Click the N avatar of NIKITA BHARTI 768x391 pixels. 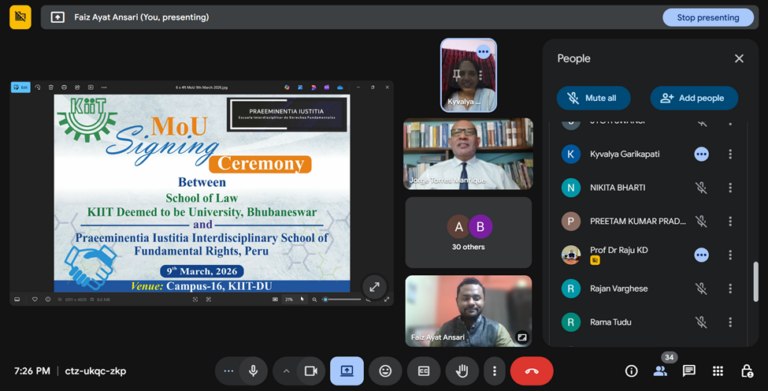pos(571,188)
